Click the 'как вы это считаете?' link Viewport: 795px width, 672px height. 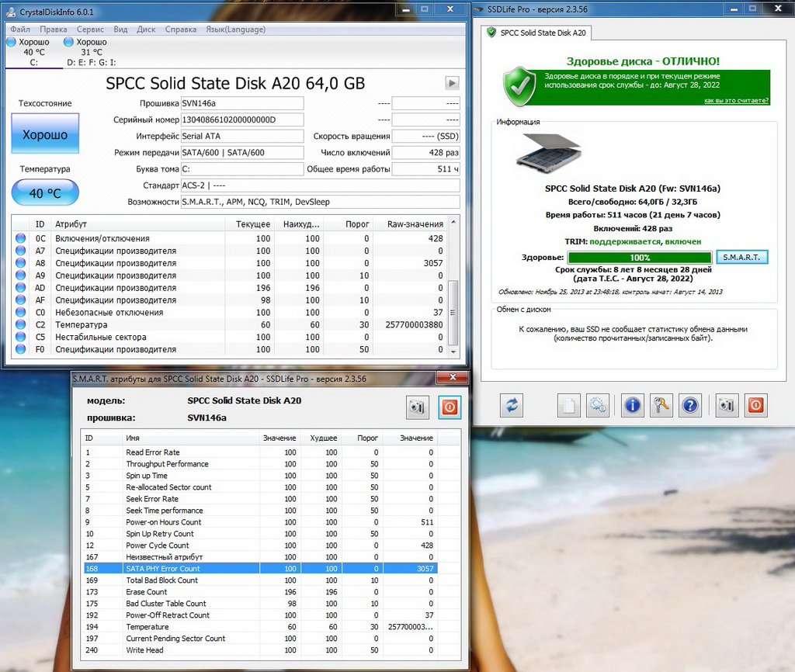tap(736, 100)
